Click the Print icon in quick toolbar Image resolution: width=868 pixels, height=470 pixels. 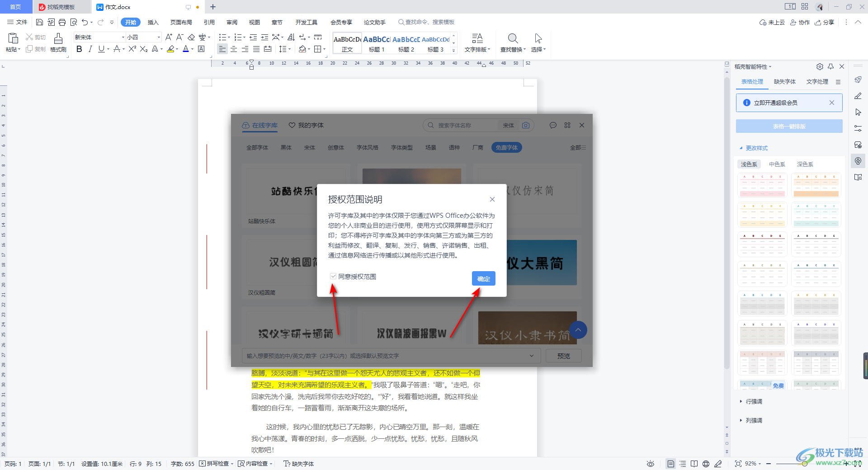point(62,22)
